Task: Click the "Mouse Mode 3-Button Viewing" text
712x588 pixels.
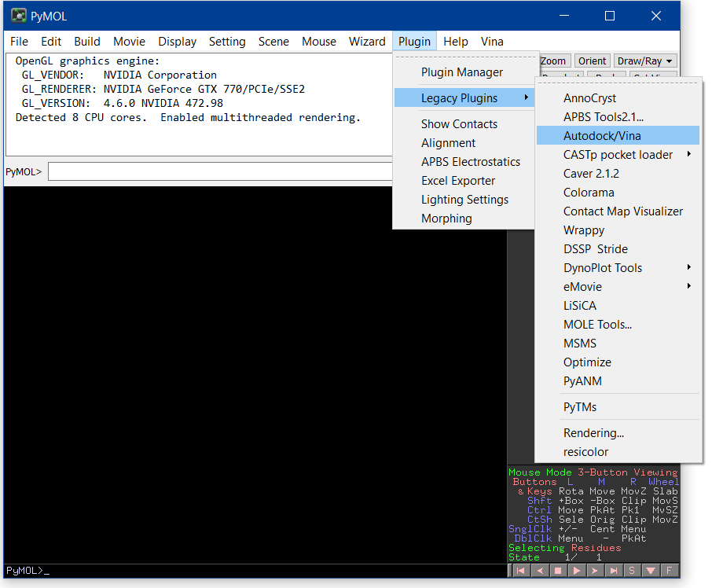Action: 593,472
